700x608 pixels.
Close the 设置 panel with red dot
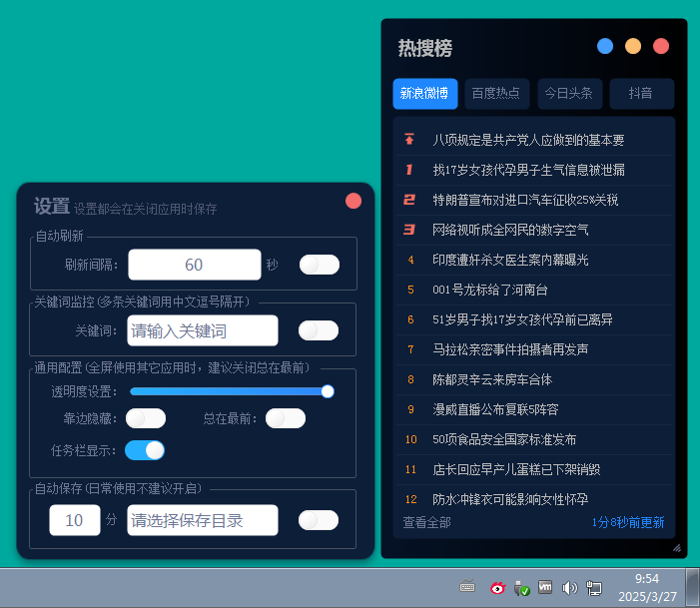[353, 201]
